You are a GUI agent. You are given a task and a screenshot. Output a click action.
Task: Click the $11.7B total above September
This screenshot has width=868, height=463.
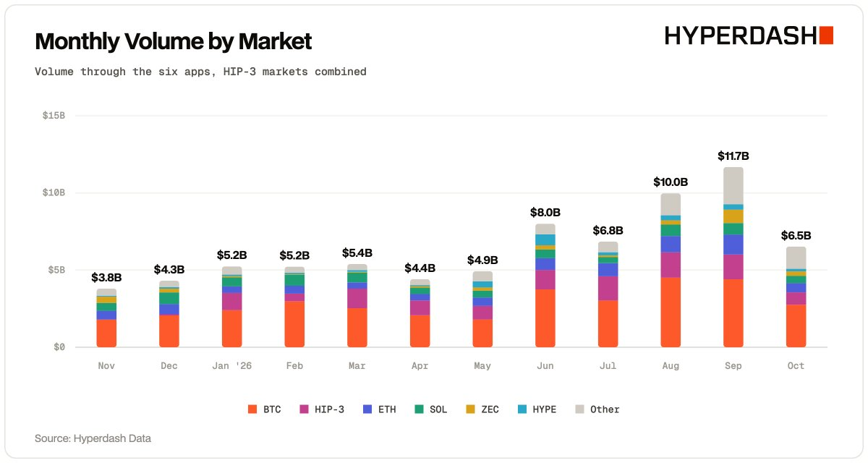point(733,156)
